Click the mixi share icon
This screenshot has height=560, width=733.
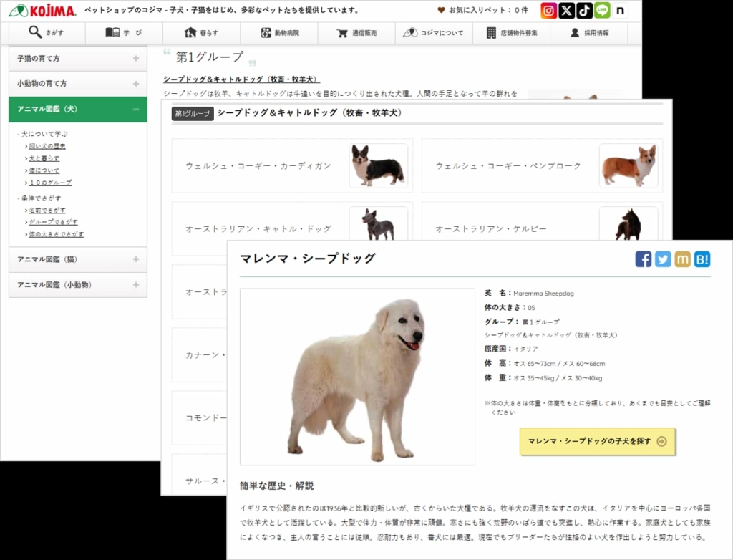(682, 259)
